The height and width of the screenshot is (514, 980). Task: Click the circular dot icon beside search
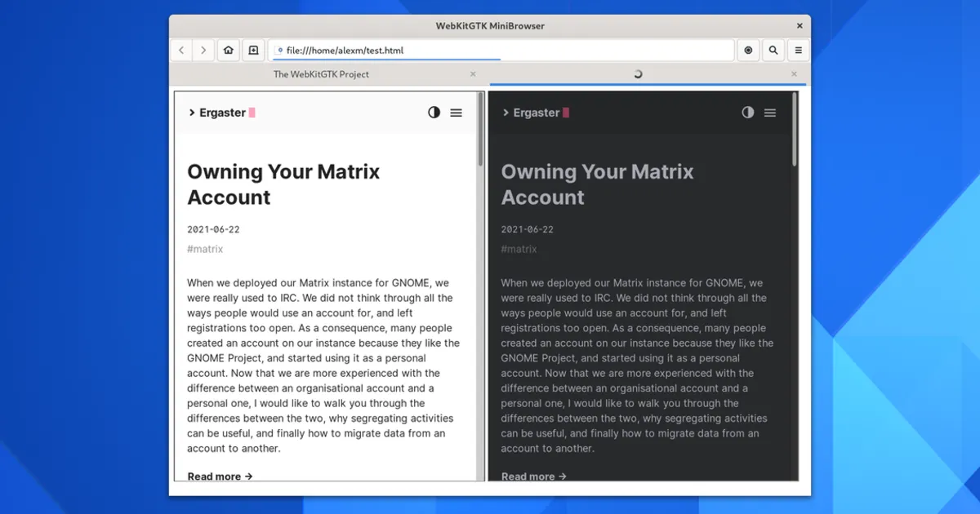[748, 51]
